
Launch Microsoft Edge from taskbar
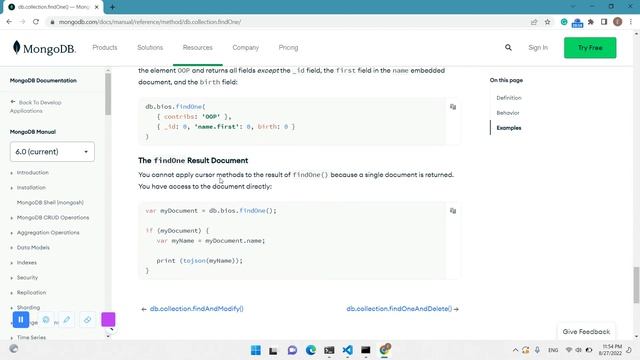311,350
